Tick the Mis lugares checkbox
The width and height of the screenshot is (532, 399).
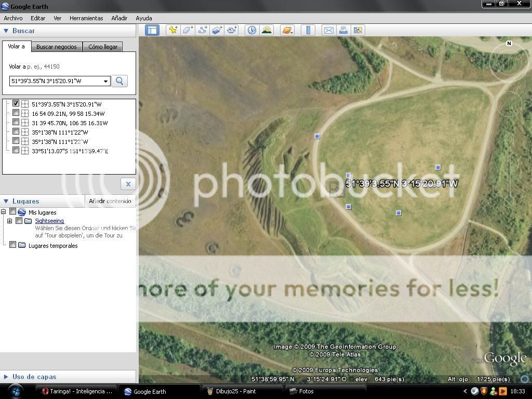12,211
